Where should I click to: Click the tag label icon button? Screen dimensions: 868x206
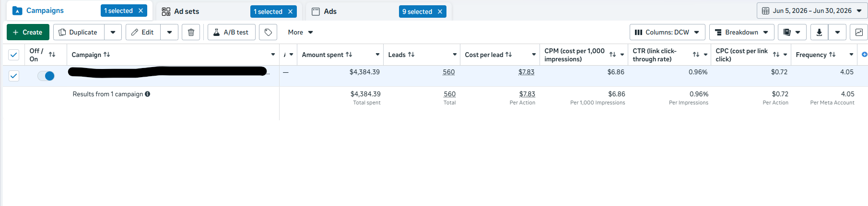click(x=268, y=32)
